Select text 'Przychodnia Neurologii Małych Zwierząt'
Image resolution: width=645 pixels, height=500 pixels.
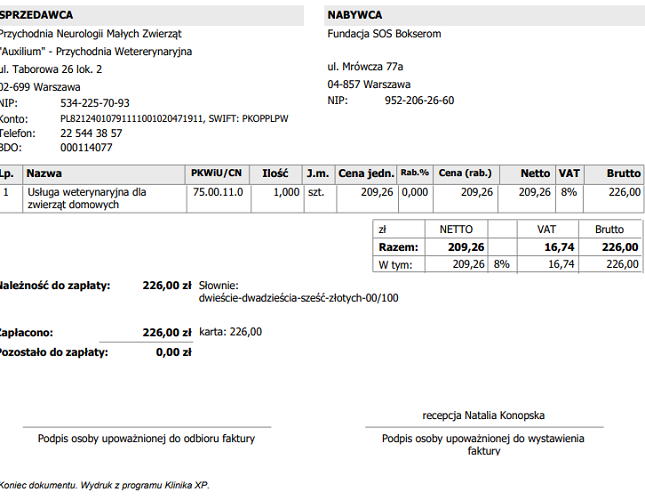(90, 34)
